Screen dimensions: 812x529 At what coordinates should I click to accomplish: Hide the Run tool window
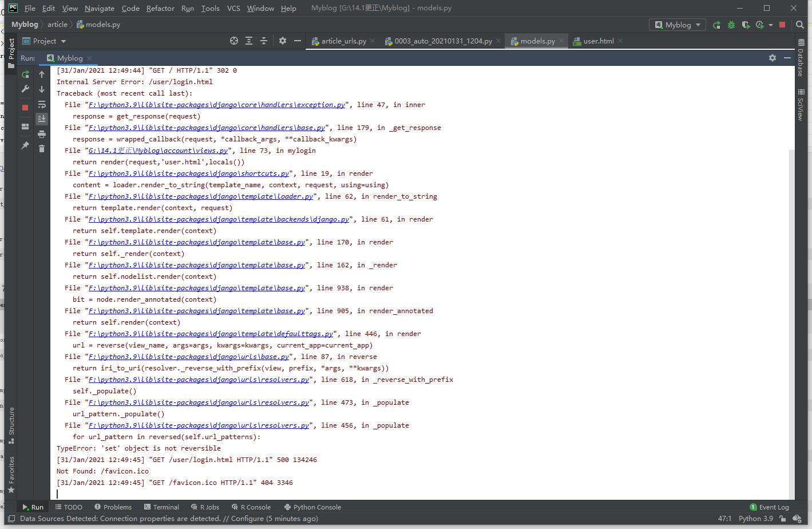pos(787,58)
